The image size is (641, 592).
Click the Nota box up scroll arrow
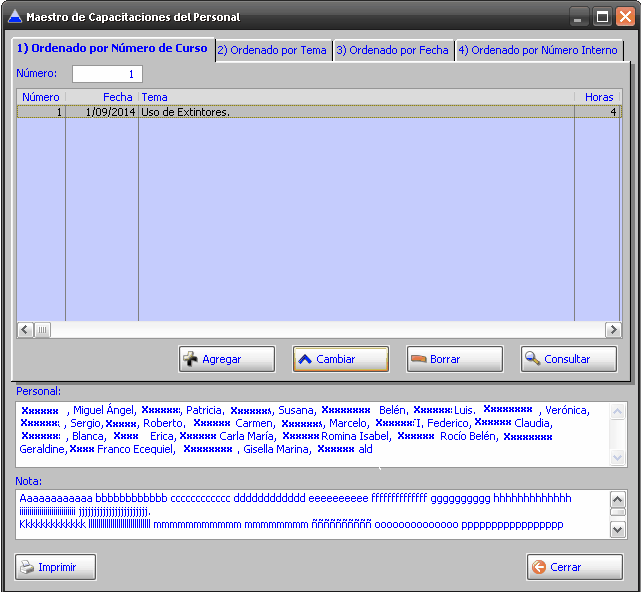pos(617,499)
